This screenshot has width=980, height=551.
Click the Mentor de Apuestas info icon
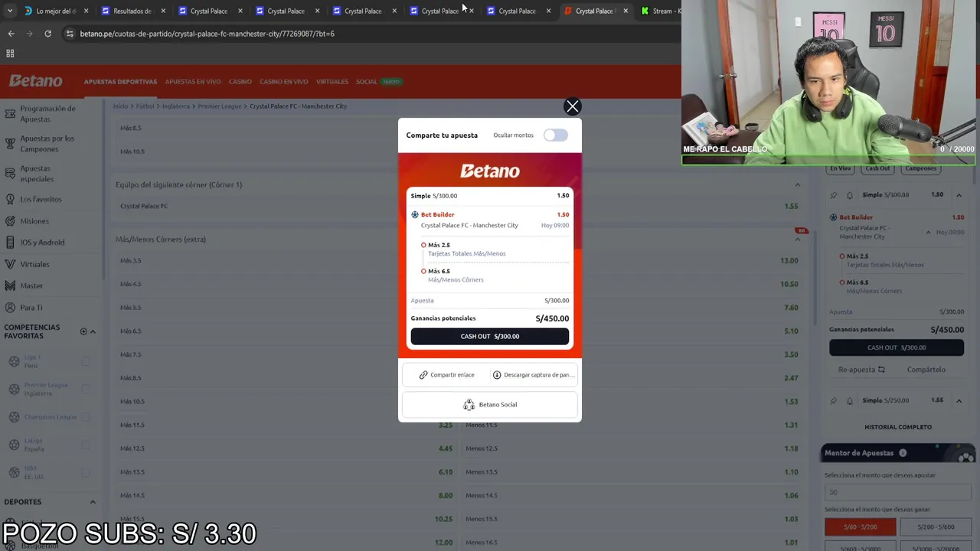903,453
